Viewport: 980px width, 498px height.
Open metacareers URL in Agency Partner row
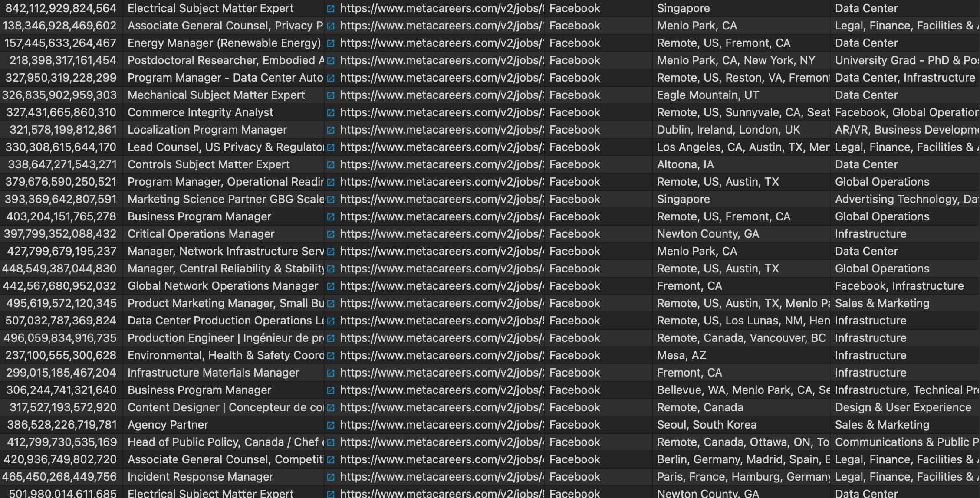(x=441, y=425)
